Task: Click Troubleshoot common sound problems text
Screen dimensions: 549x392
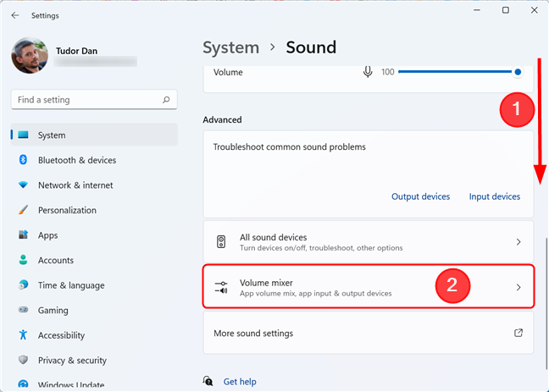Action: tap(290, 146)
